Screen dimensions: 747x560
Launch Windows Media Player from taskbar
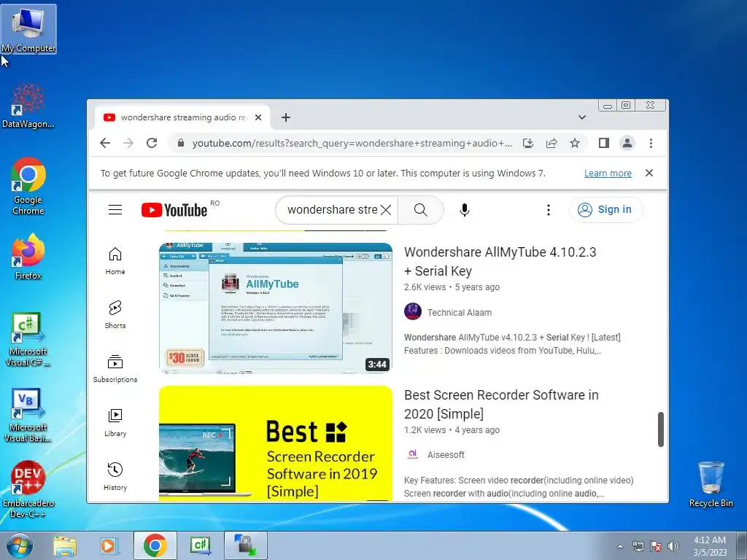(x=109, y=545)
